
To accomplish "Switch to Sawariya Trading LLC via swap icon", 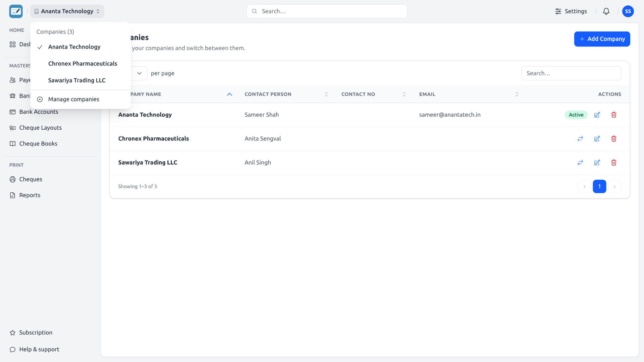I will tap(580, 163).
